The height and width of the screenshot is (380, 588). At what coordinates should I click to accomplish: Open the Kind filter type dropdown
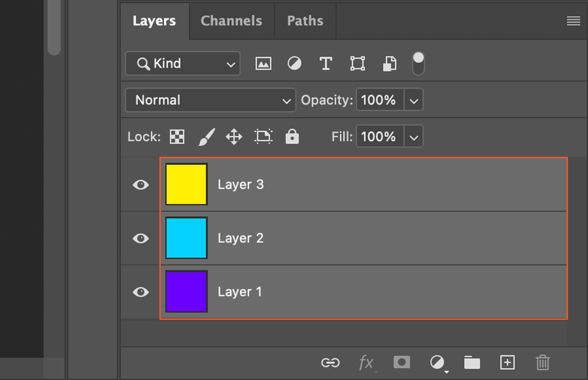[x=183, y=64]
